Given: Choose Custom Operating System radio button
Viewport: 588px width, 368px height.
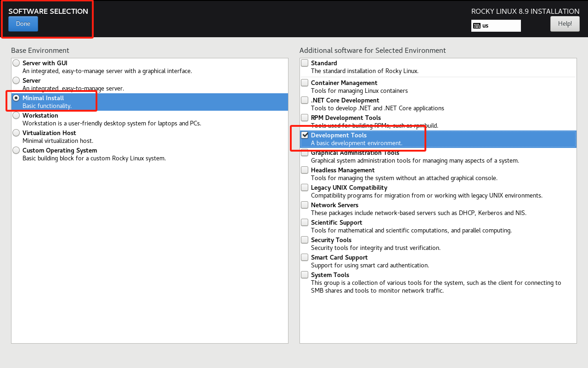Looking at the screenshot, I should (x=17, y=150).
